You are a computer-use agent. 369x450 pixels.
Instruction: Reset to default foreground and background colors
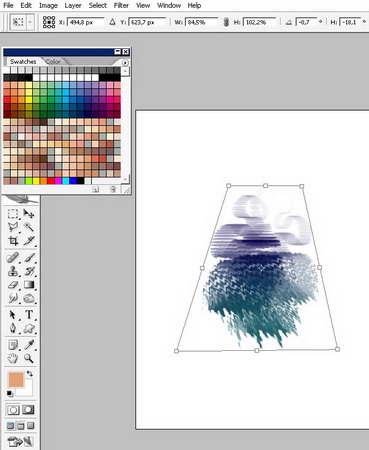(10, 394)
